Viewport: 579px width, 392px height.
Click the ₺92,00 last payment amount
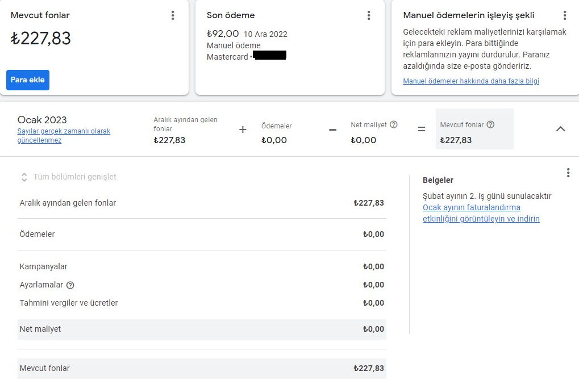(x=223, y=34)
